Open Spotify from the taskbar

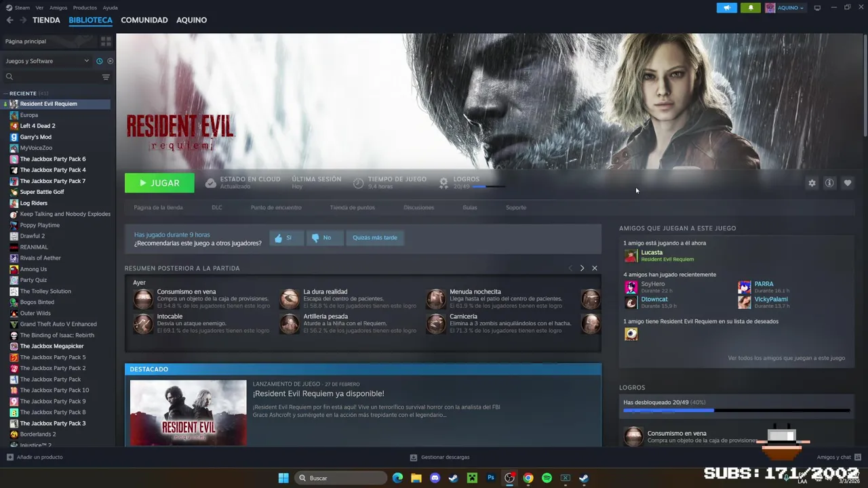[547, 479]
